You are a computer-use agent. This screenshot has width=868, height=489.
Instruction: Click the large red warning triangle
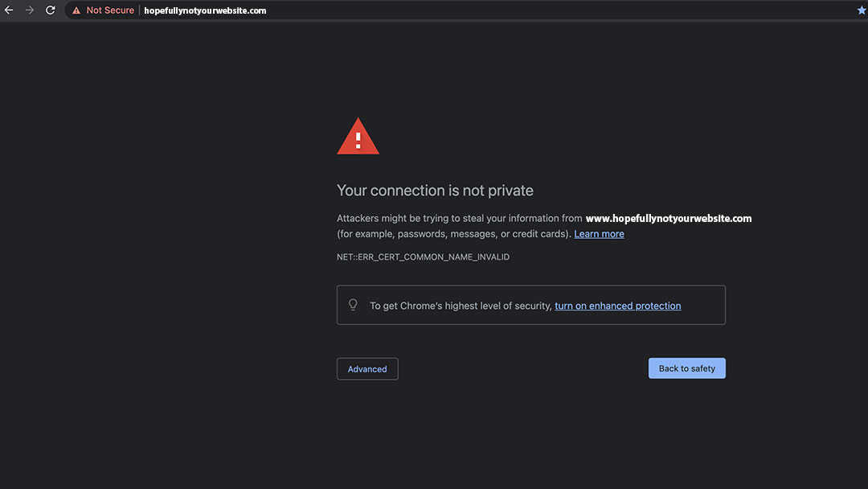[358, 137]
